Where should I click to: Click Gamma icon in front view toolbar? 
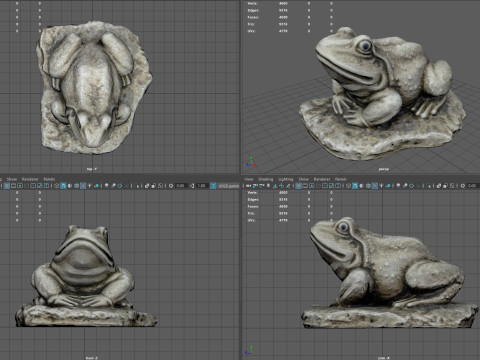(192, 186)
